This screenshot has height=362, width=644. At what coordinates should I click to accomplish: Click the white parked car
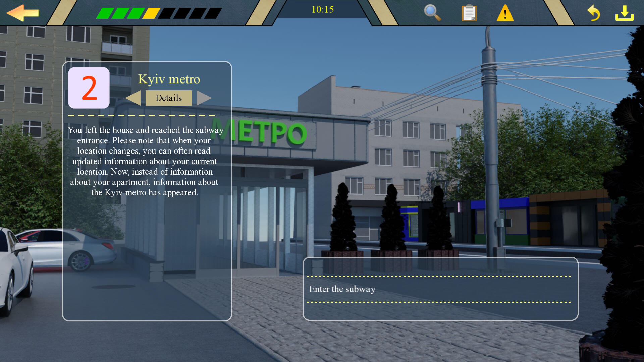(x=13, y=268)
